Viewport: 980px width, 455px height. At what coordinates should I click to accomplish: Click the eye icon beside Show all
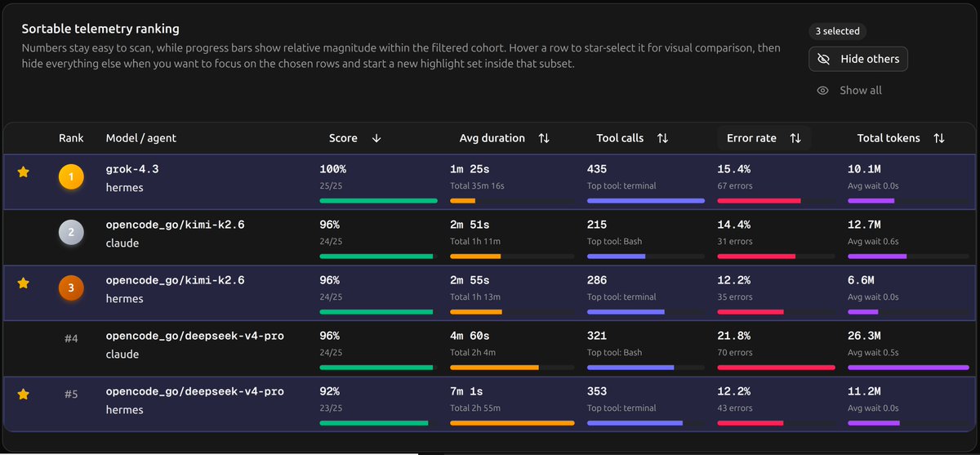823,91
